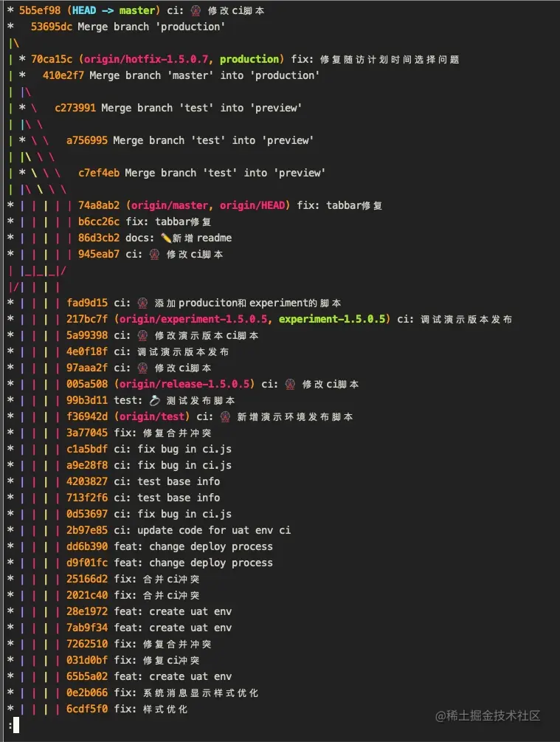Image resolution: width=560 pixels, height=742 pixels.
Task: Select commit hash f36942d
Action: click(87, 417)
